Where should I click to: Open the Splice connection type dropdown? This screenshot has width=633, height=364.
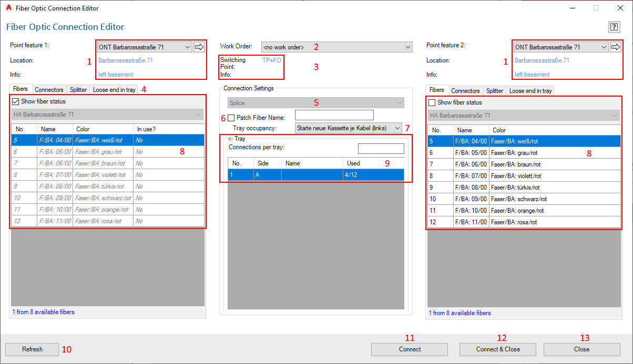tap(315, 103)
